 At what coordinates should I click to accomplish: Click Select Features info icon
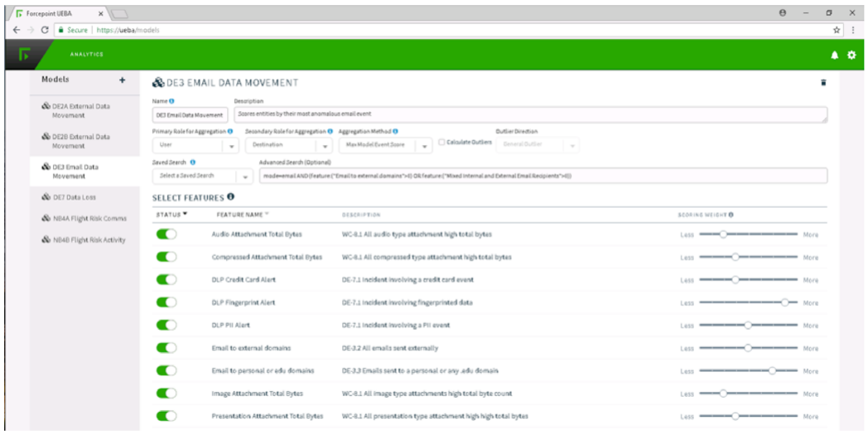point(230,196)
